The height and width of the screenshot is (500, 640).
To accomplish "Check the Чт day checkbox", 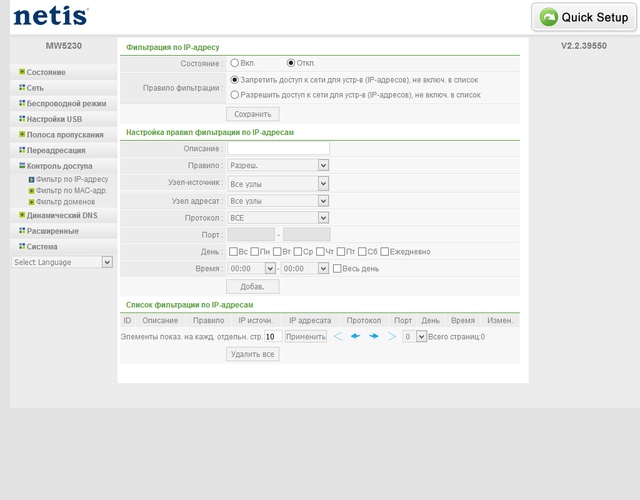I will pos(320,251).
